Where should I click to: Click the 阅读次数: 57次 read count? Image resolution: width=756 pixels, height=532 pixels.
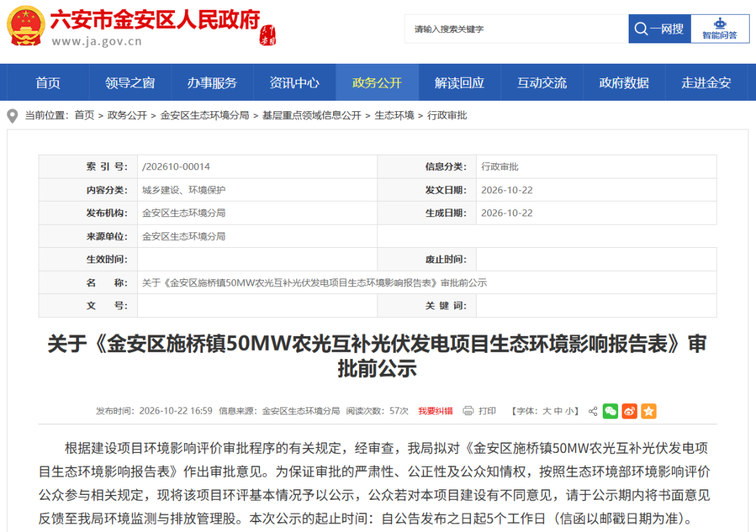click(377, 411)
